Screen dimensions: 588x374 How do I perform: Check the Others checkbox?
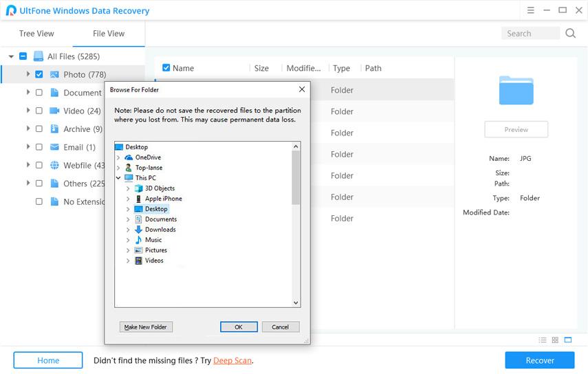pos(39,184)
